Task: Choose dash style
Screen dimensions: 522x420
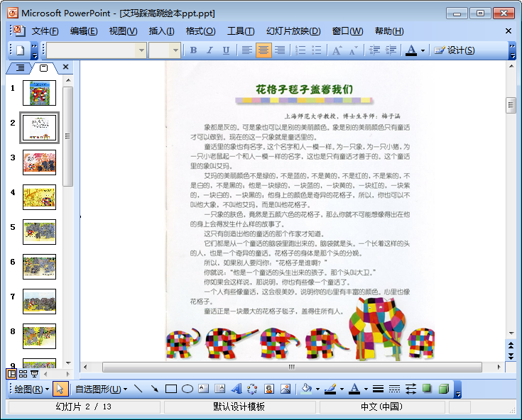Action: point(394,388)
